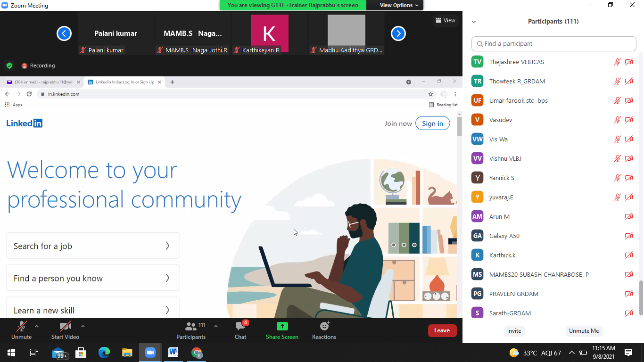Expand video options arrow beside Start Video
644x362 pixels.
coord(83,326)
